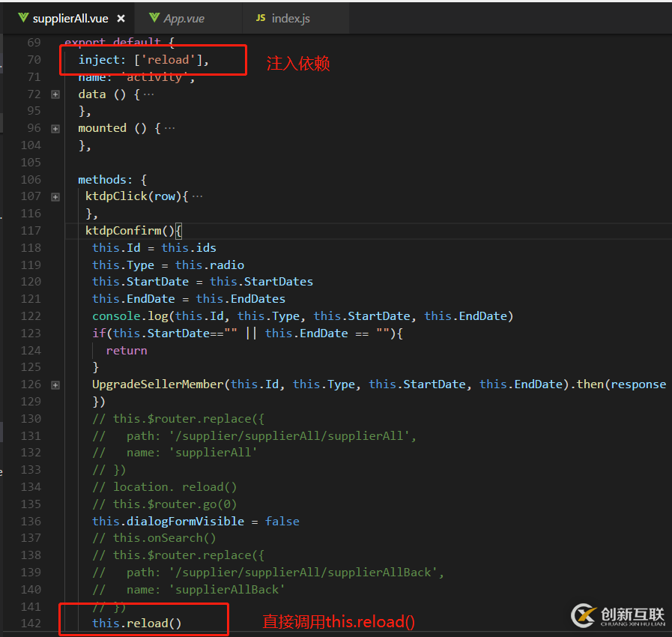Expand the folded data () block

pos(55,94)
